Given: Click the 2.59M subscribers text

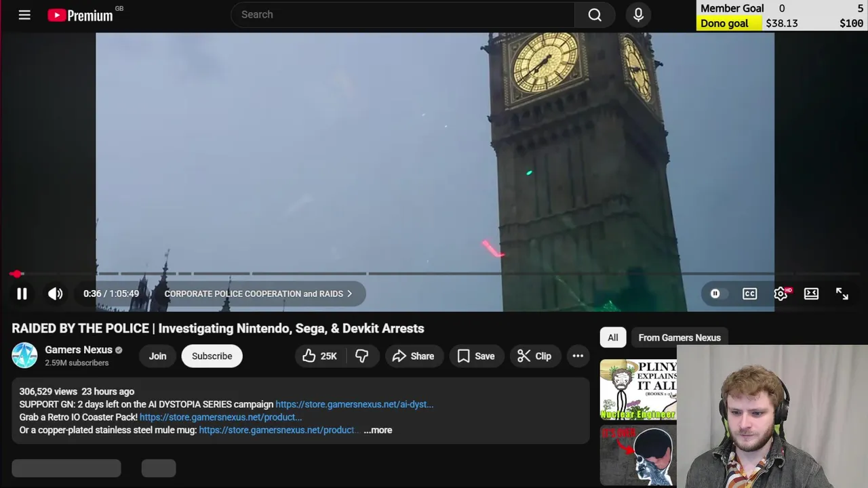Looking at the screenshot, I should [77, 363].
